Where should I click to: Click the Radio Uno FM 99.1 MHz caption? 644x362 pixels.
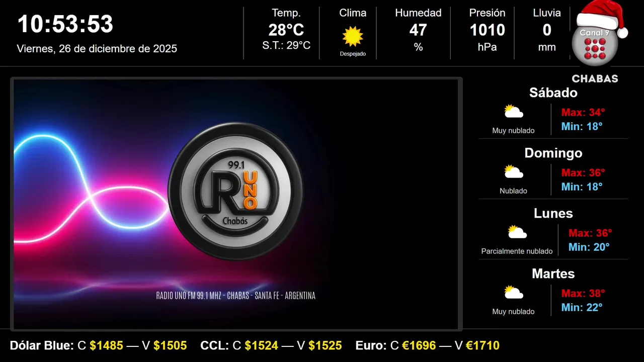[x=236, y=296]
